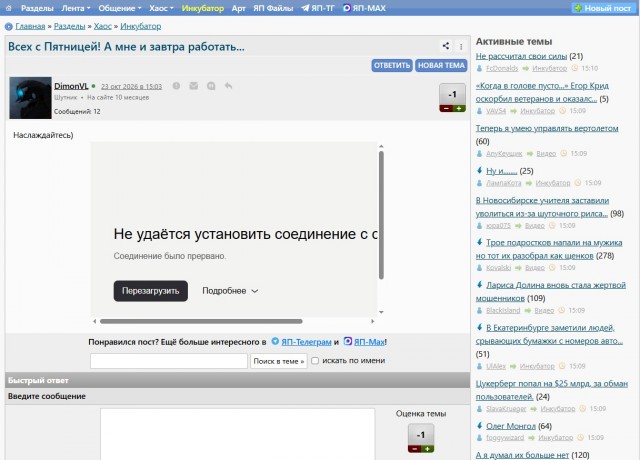This screenshot has width=640, height=460.
Task: Open Инкубатор in the top navigation bar
Action: coord(203,8)
